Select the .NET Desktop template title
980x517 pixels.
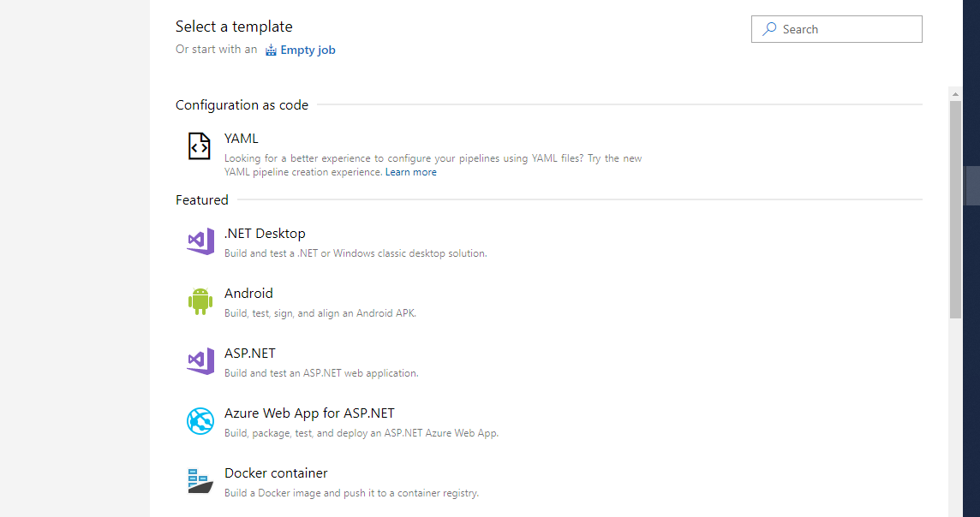pyautogui.click(x=265, y=234)
